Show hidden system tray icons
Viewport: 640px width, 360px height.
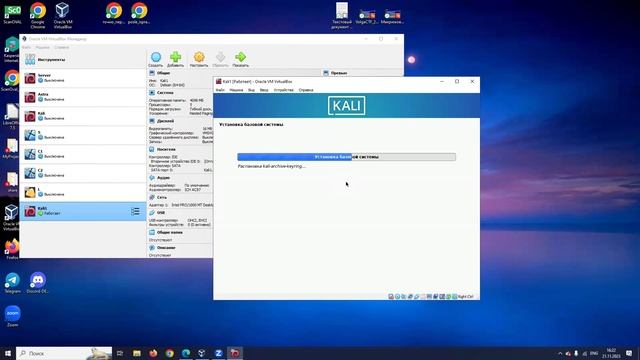(560, 353)
